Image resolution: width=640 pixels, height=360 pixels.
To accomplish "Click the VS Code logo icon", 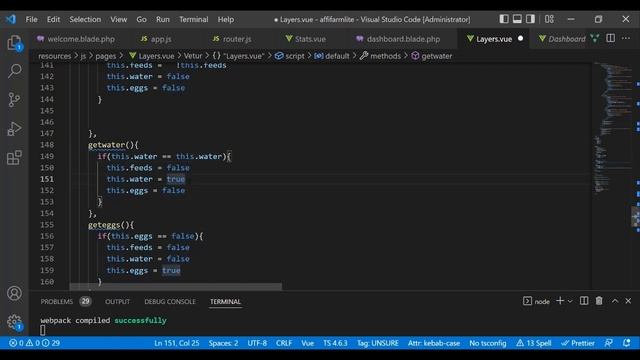I will [11, 19].
